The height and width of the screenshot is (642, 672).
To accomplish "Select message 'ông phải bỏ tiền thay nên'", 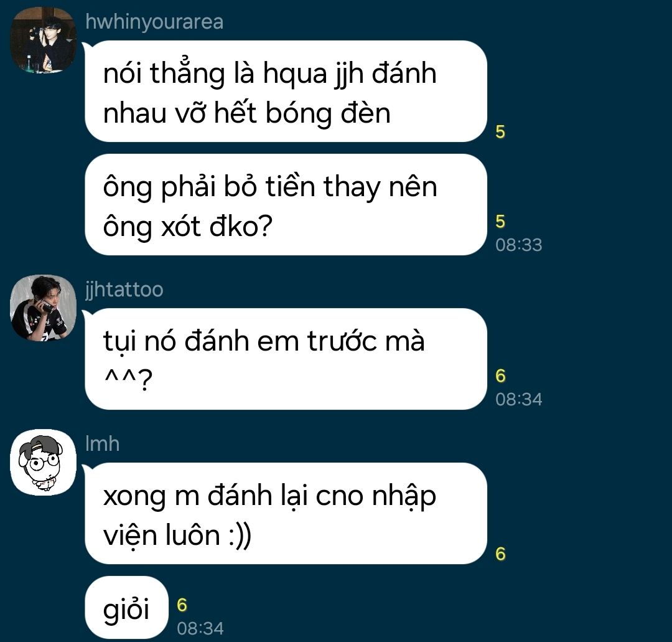I will tap(286, 205).
